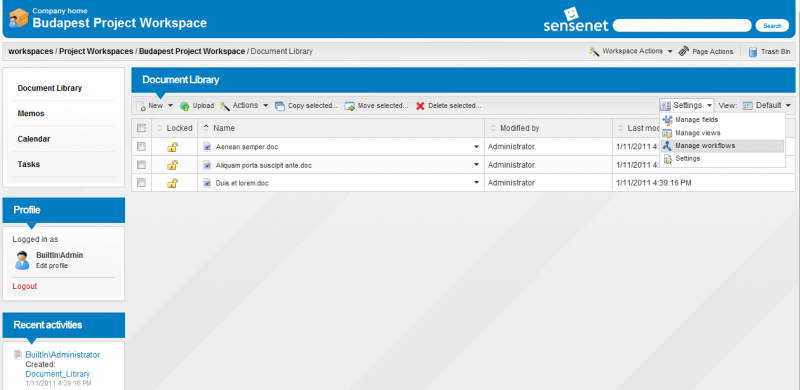Click the Move selected icon

click(349, 106)
